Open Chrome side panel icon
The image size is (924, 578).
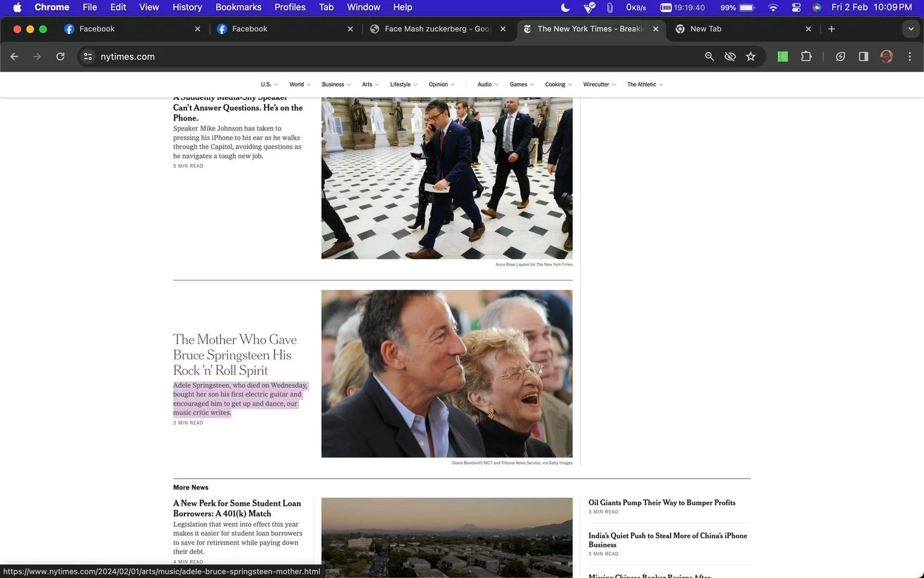[x=863, y=57]
